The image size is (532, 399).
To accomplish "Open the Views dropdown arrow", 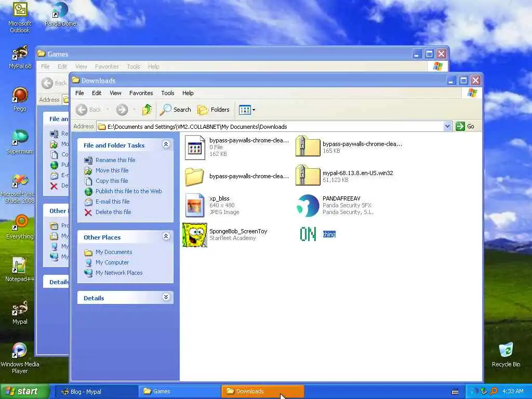I will tap(254, 110).
